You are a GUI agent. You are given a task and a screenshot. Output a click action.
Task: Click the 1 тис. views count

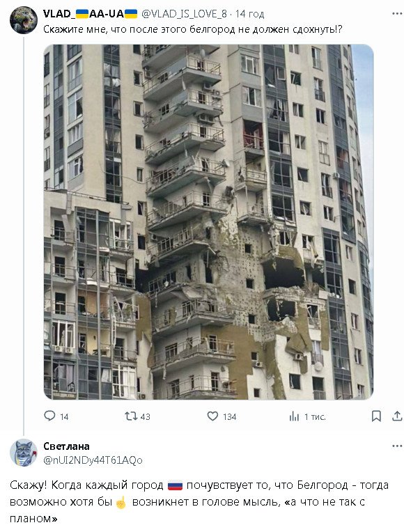[x=315, y=416]
